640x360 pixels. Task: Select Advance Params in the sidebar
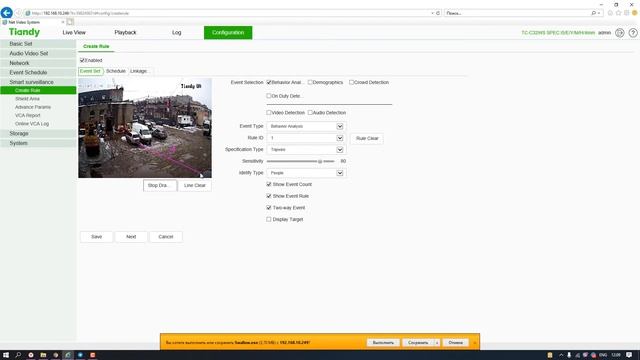33,107
